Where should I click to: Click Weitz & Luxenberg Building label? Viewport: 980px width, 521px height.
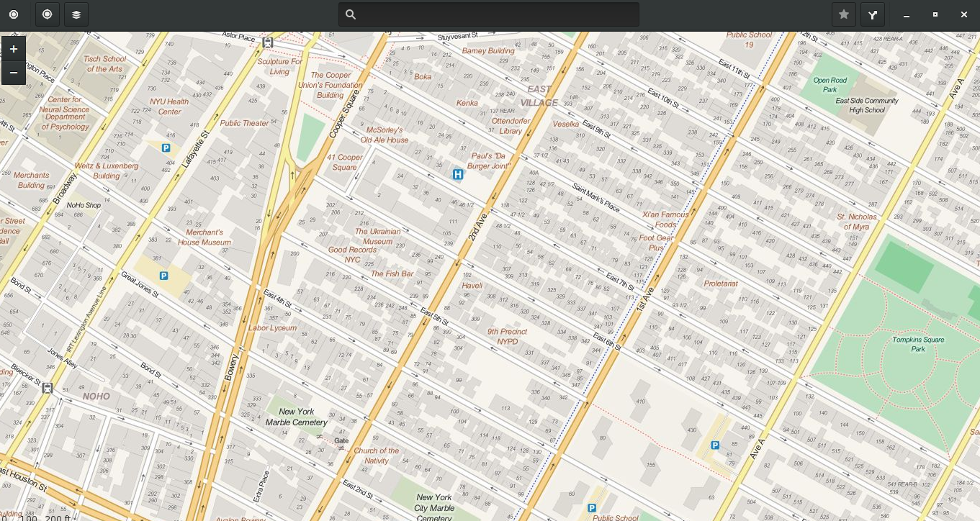tap(106, 171)
